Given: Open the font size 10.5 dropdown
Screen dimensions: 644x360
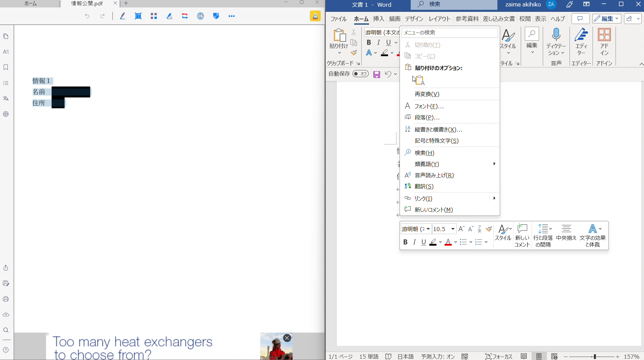Looking at the screenshot, I should pos(452,229).
